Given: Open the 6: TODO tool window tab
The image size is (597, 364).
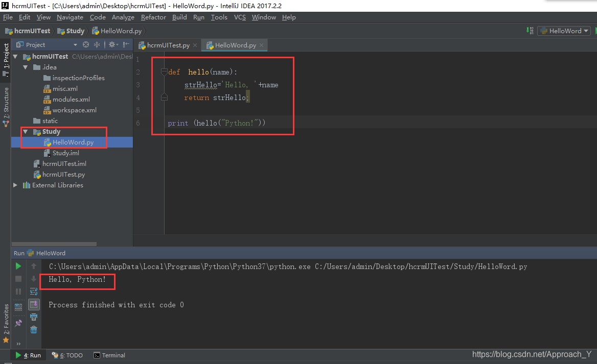Looking at the screenshot, I should (x=67, y=355).
